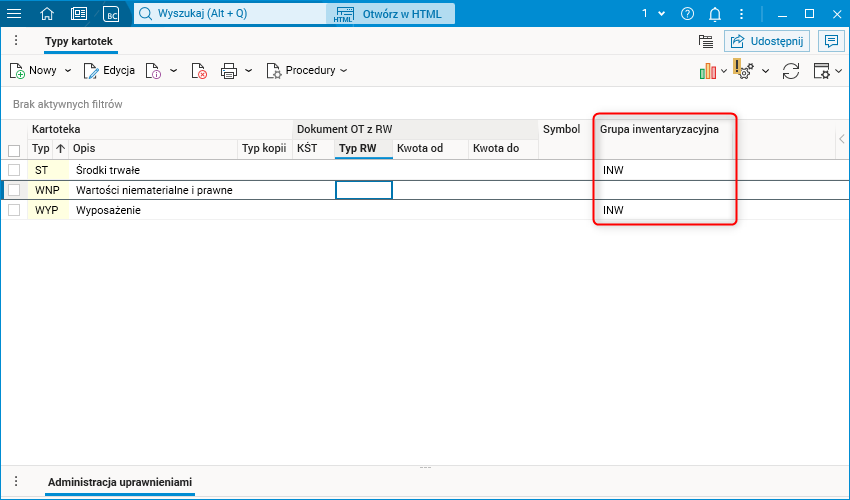Open the company number 1 dropdown
This screenshot has width=850, height=500.
pyautogui.click(x=653, y=14)
